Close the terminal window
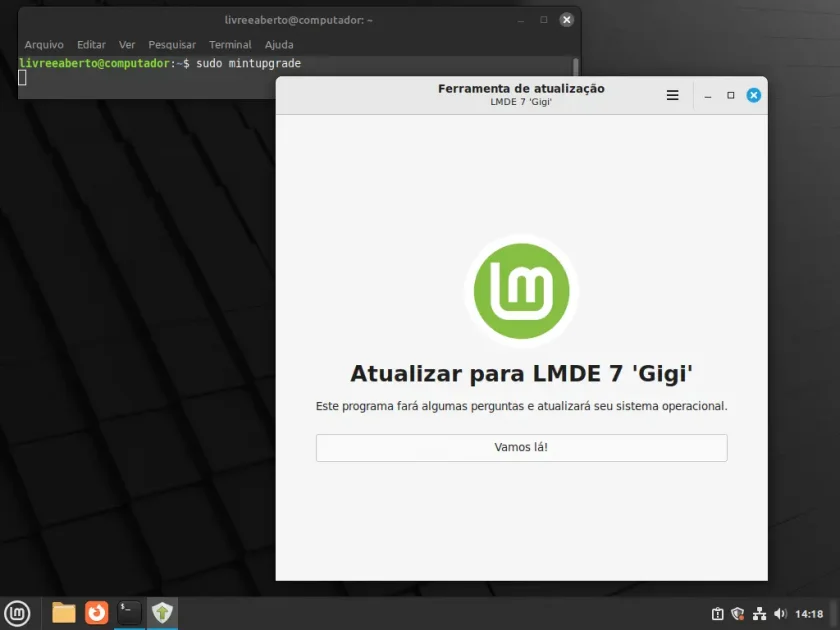 tap(566, 20)
